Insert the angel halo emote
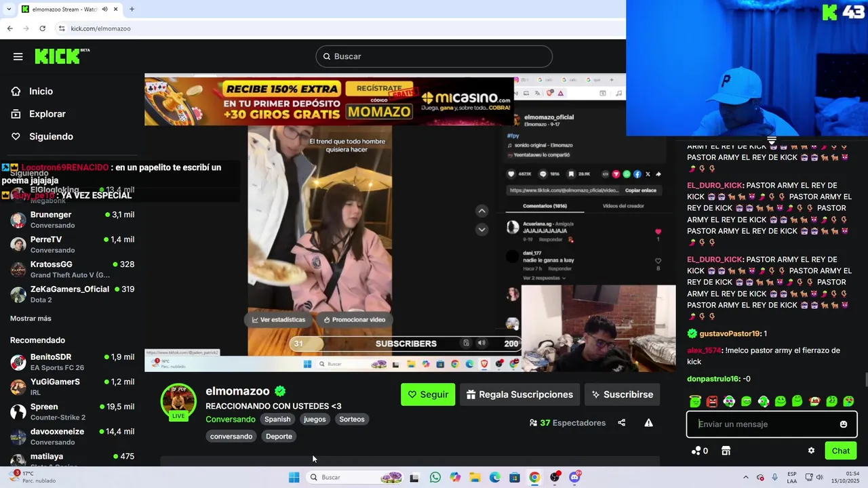Image resolution: width=868 pixels, height=488 pixels. (695, 401)
